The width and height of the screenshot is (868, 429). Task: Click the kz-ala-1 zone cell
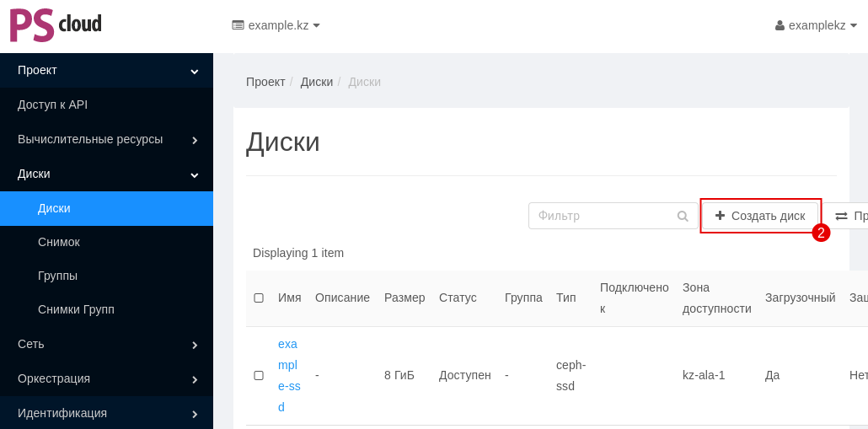(x=704, y=375)
